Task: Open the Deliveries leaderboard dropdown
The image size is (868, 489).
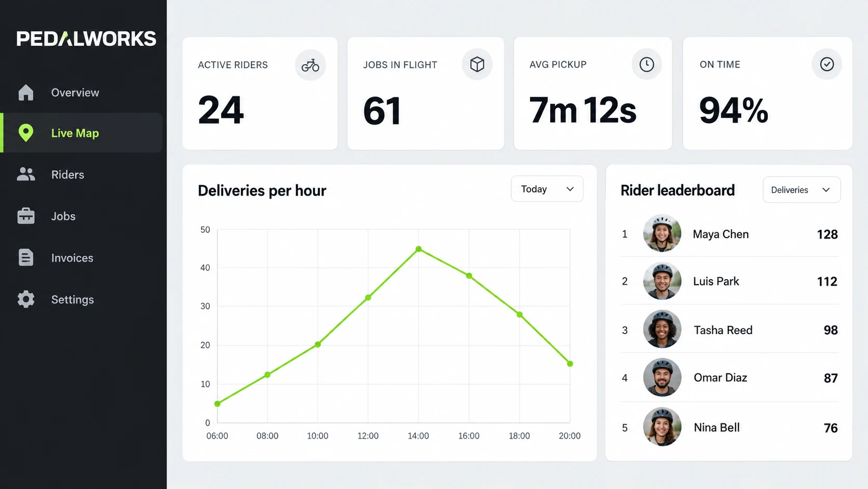Action: point(802,190)
